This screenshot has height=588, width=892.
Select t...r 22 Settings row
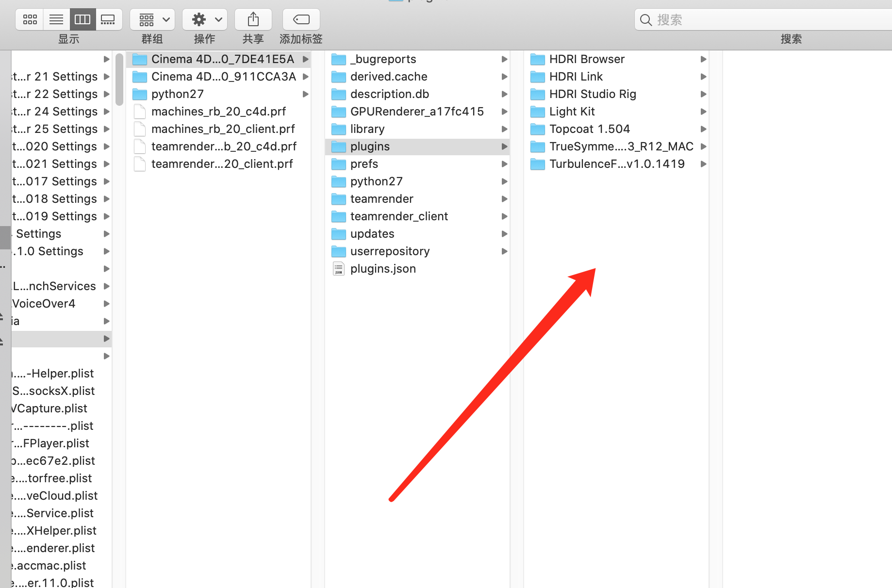[x=62, y=94]
